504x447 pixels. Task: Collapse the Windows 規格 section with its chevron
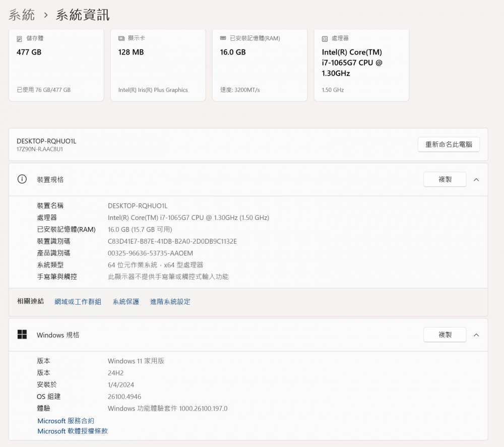[476, 335]
